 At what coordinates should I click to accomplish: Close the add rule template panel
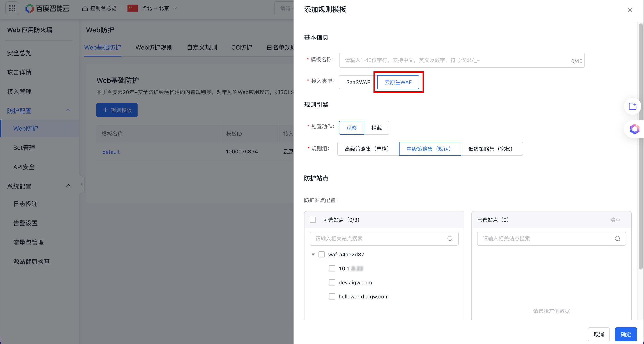pyautogui.click(x=630, y=10)
